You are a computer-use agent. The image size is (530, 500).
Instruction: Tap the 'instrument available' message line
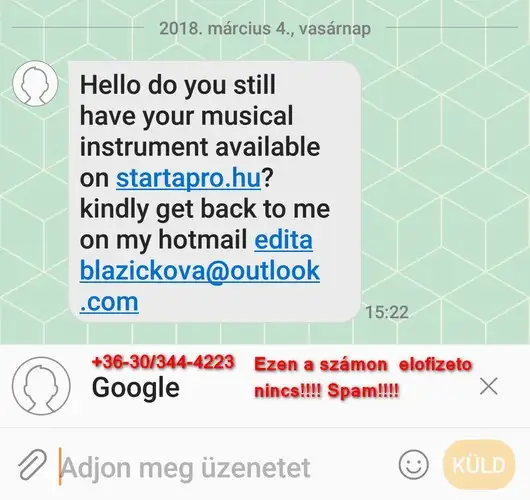click(200, 147)
